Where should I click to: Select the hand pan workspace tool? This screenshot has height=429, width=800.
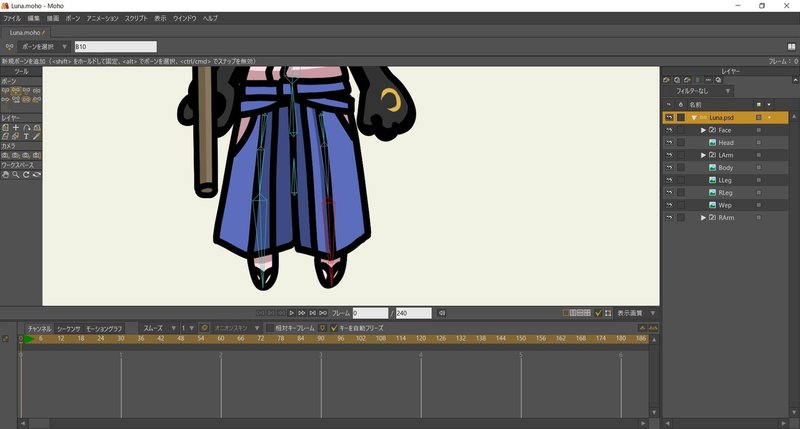(x=5, y=175)
